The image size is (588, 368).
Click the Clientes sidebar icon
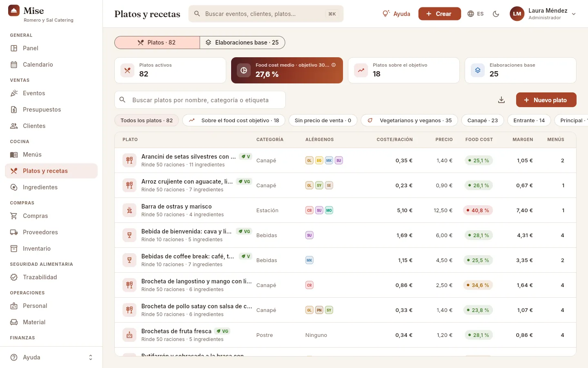[14, 126]
